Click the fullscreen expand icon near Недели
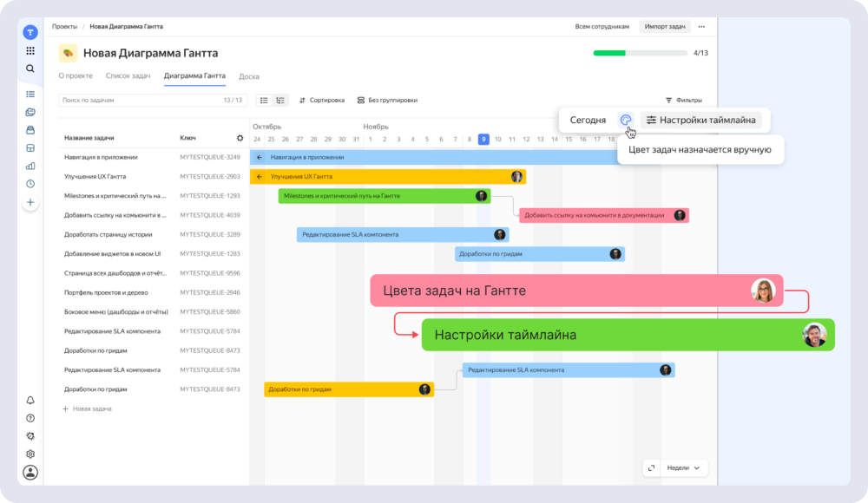The height and width of the screenshot is (503, 868). coord(651,468)
